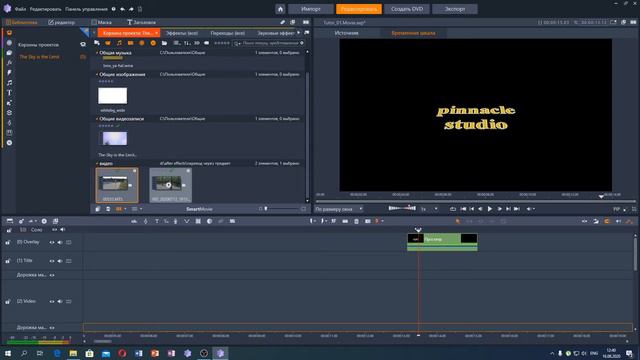Select the first video thumbnail in 'видео'
This screenshot has height=360, width=640.
click(117, 185)
